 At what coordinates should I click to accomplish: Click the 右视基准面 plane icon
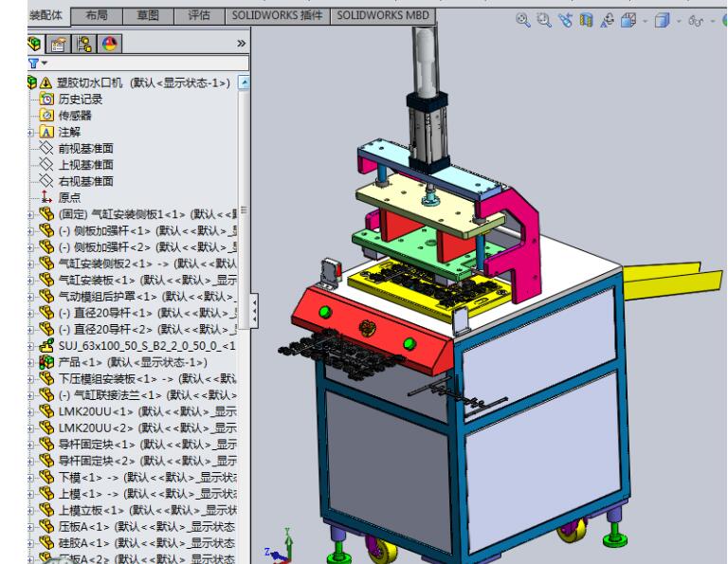point(46,181)
